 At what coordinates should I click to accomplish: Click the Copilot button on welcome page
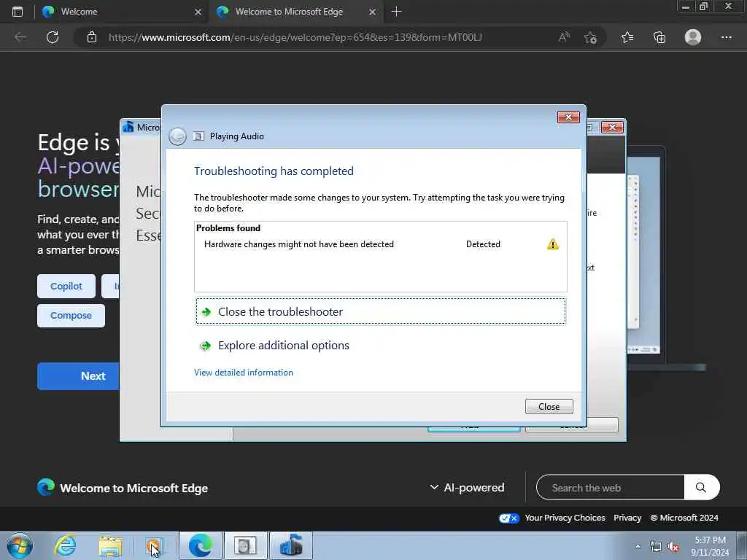[66, 286]
